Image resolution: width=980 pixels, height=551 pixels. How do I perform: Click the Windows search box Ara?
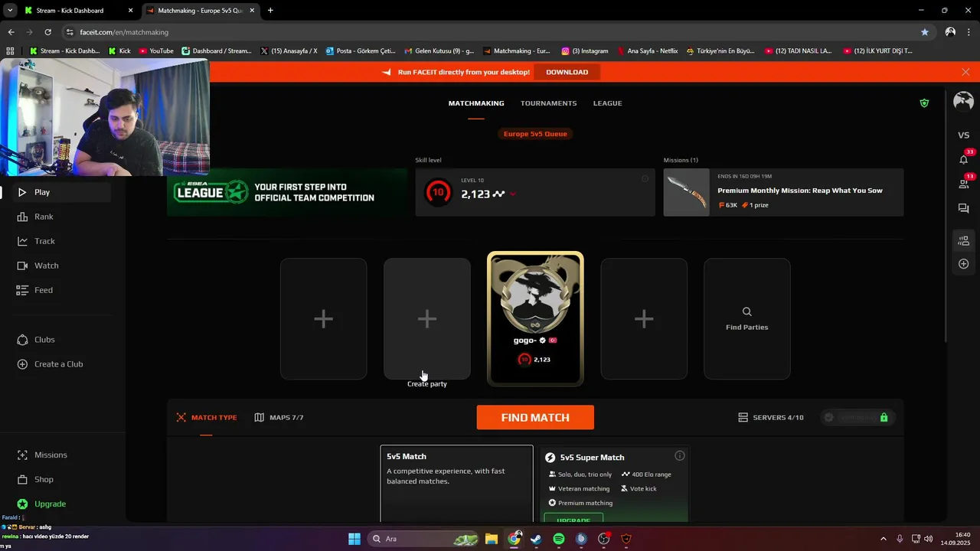click(423, 539)
